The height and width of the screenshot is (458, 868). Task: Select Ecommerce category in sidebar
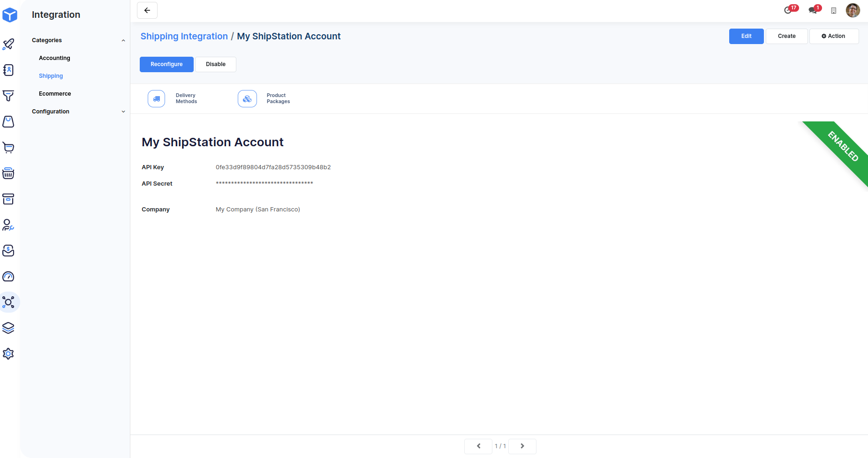click(55, 94)
